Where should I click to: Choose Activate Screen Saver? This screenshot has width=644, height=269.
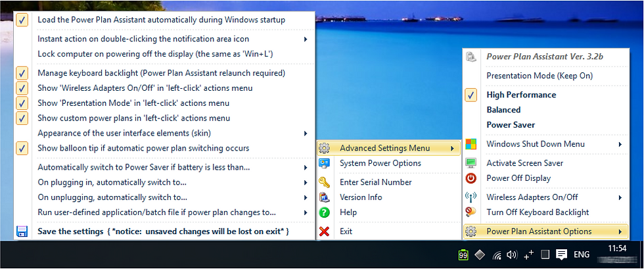click(524, 163)
